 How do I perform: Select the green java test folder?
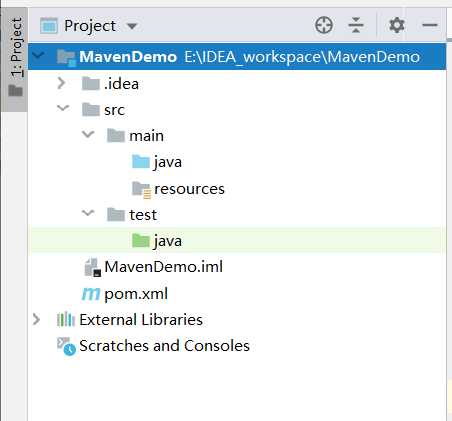(x=237, y=240)
